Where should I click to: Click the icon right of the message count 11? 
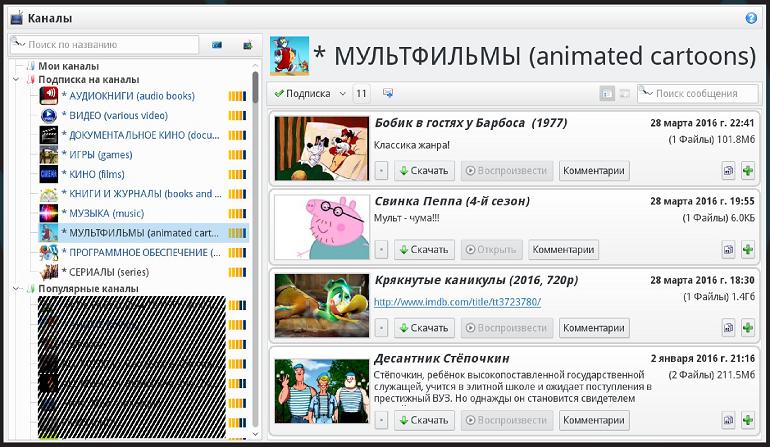pos(387,93)
